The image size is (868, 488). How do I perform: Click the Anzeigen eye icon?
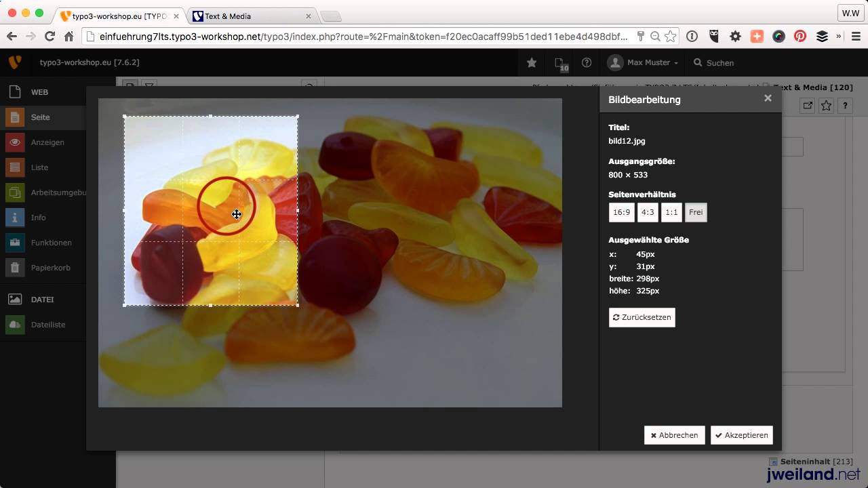point(15,142)
